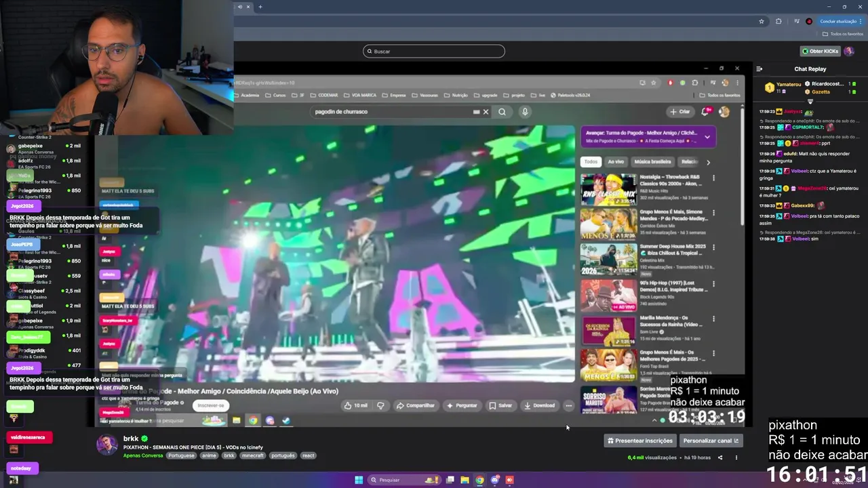Screen dimensions: 868x488
Task: Open options for Marília Mendonça video
Action: (713, 318)
